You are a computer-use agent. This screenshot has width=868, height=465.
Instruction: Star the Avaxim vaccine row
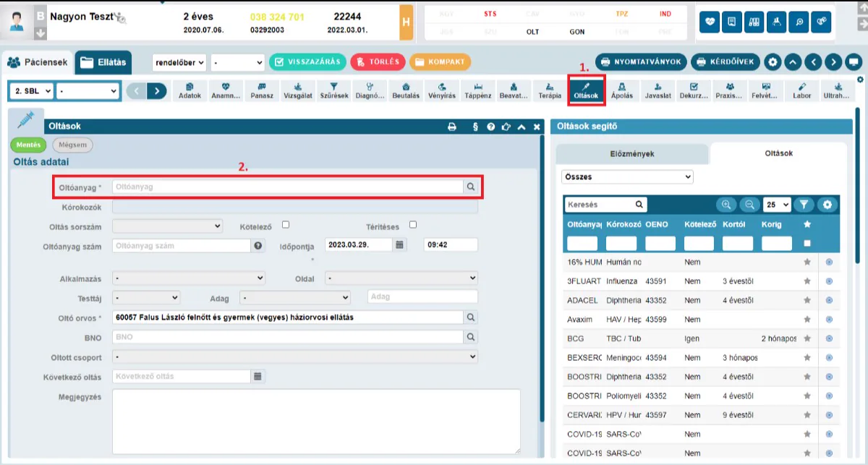(x=807, y=319)
